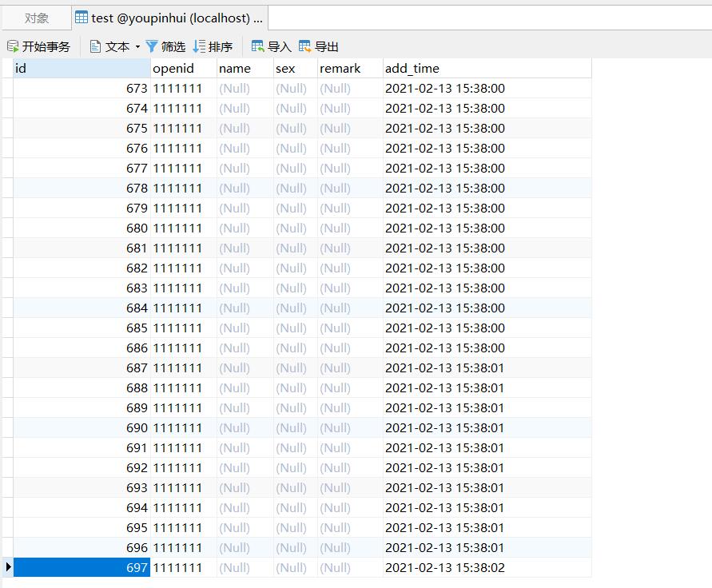Click the remark (Null) cell in row 679
This screenshot has height=588, width=712.
350,208
